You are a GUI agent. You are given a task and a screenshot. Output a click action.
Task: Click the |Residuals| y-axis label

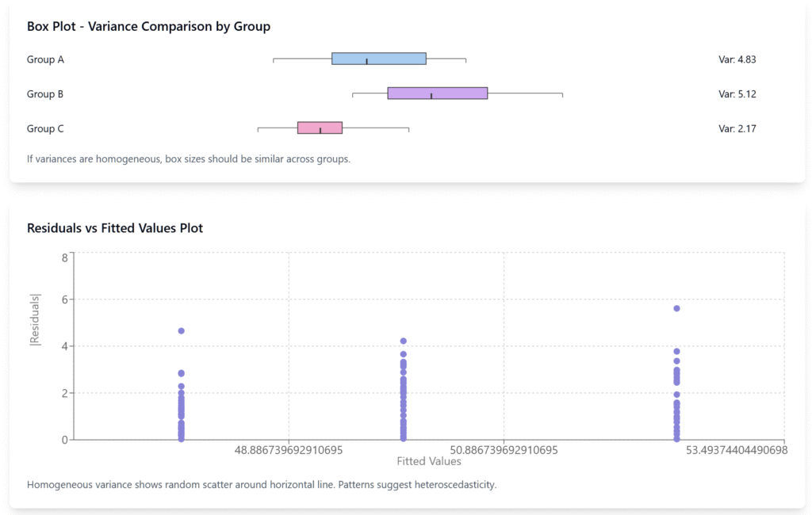coord(34,319)
